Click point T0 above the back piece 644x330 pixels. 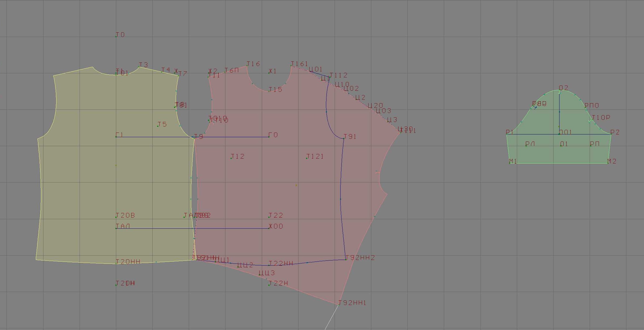coord(116,36)
